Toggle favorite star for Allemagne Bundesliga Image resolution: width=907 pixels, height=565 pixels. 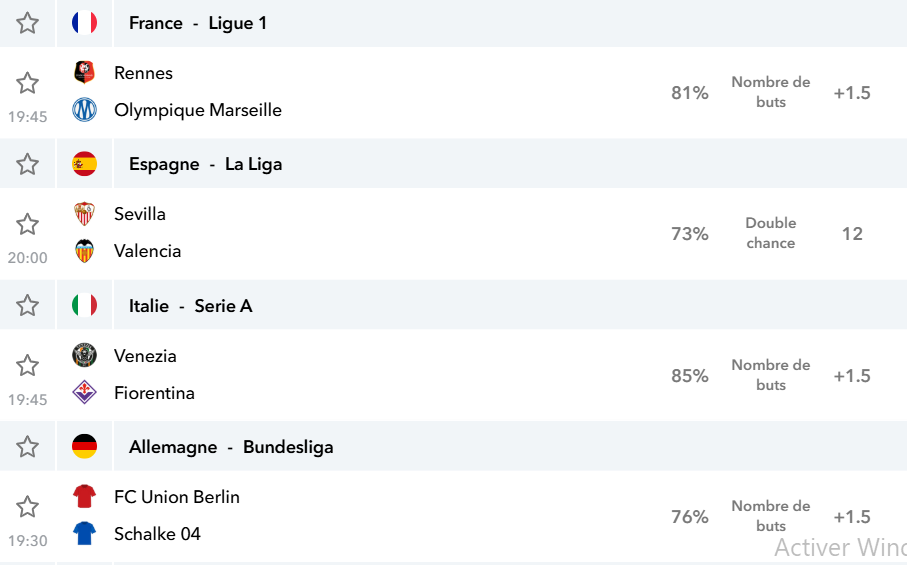click(27, 446)
